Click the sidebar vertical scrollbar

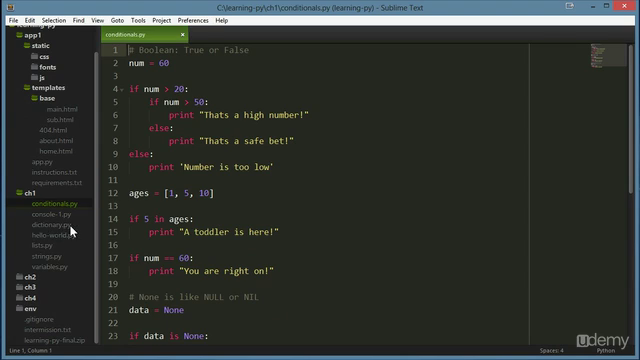[x=96, y=198]
